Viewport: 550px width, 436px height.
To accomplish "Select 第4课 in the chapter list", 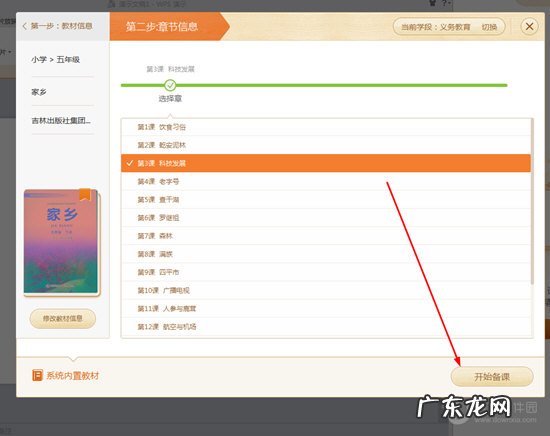I will (326, 181).
